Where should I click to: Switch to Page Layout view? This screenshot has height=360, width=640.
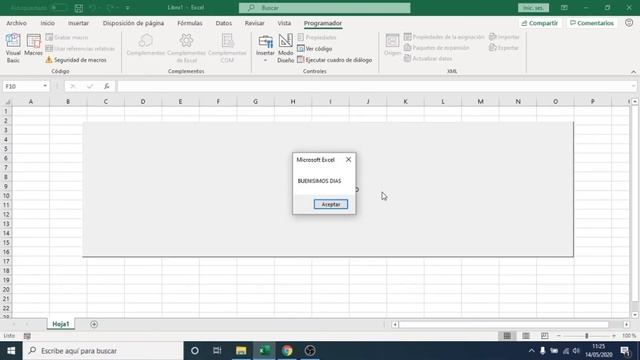tap(526, 336)
